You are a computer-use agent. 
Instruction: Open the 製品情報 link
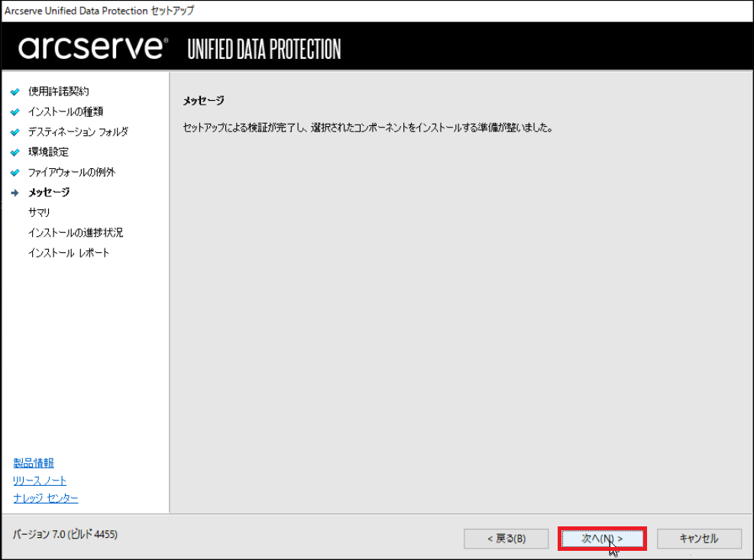(x=34, y=463)
